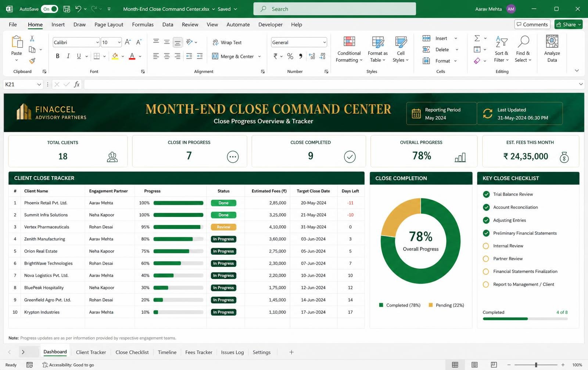
Task: Apply Bold formatting
Action: coord(57,56)
